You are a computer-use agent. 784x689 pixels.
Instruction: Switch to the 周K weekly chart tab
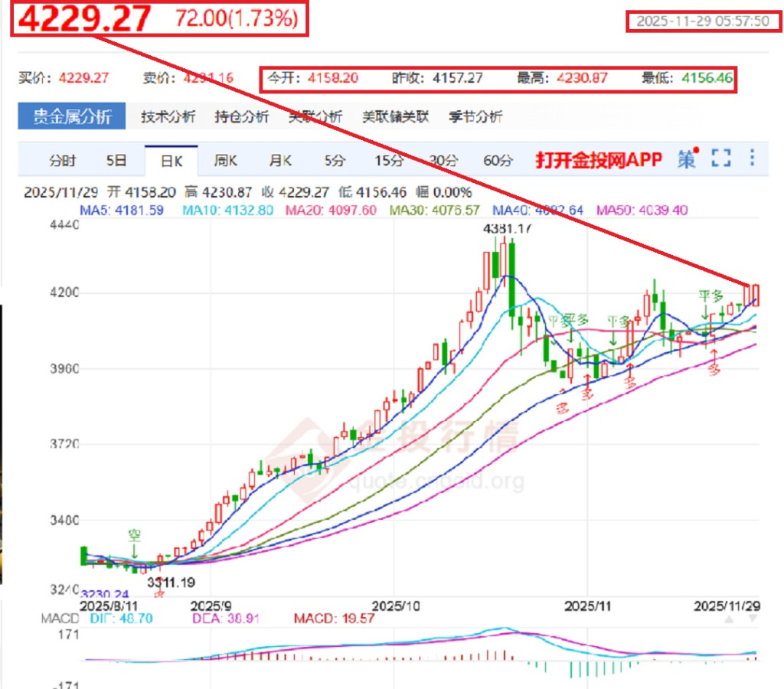coord(226,161)
